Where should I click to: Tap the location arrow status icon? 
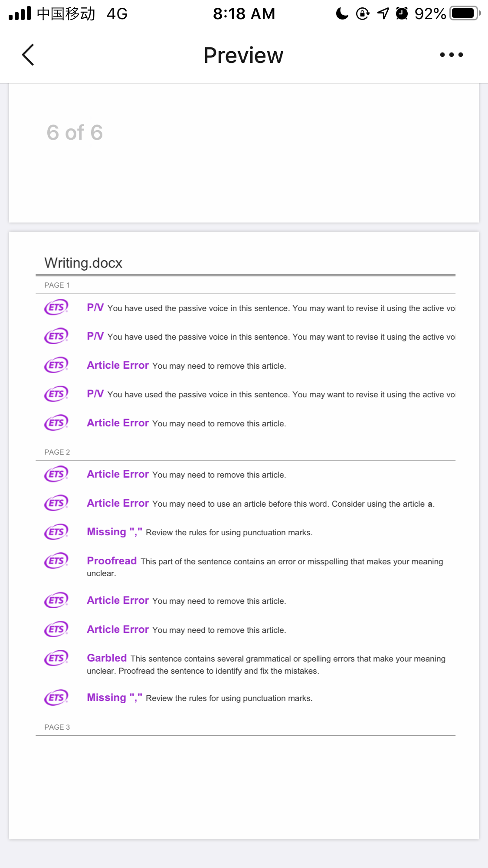(x=383, y=13)
